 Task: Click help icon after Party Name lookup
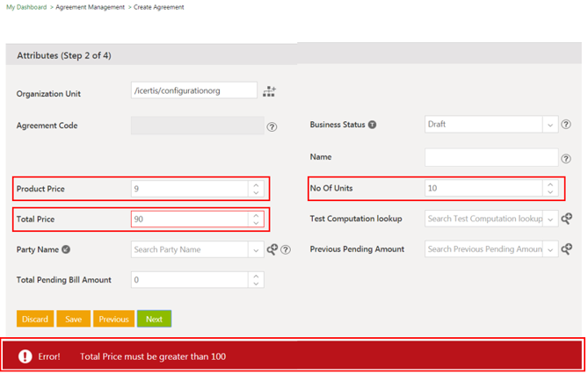click(286, 250)
